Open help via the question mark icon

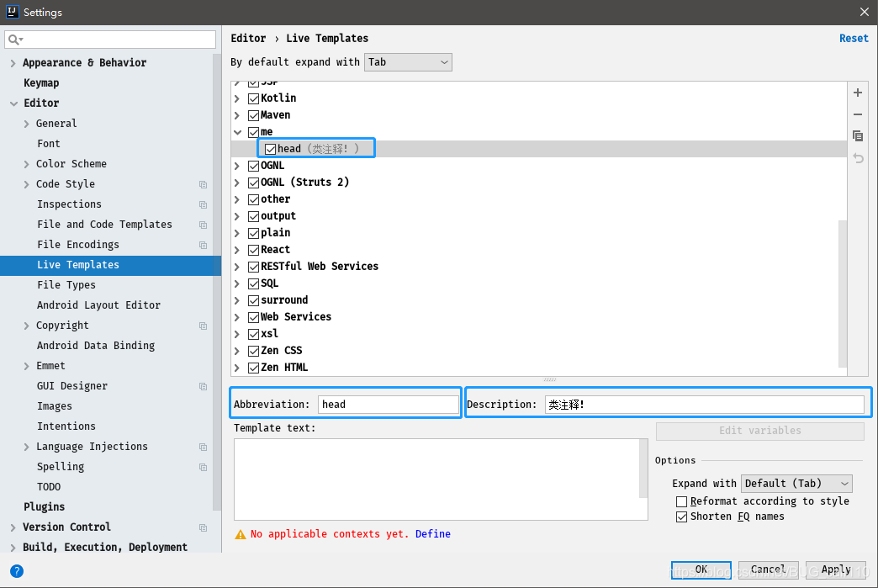pos(16,570)
